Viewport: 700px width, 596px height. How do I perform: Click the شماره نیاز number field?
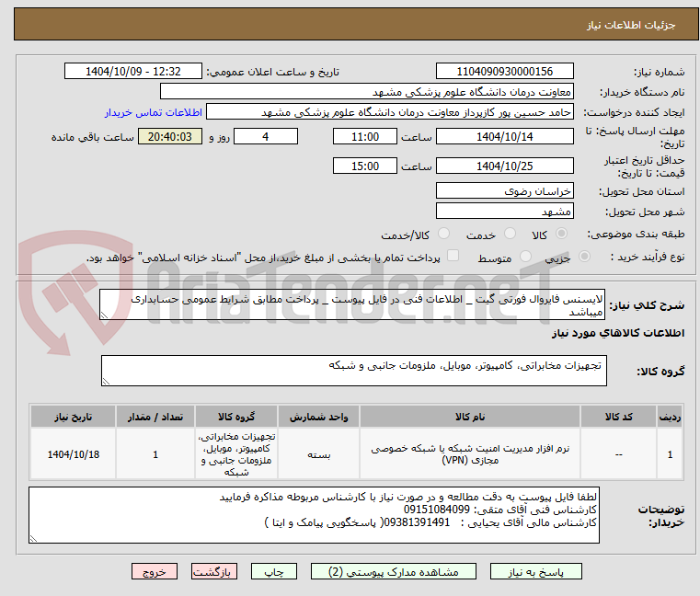click(x=504, y=72)
